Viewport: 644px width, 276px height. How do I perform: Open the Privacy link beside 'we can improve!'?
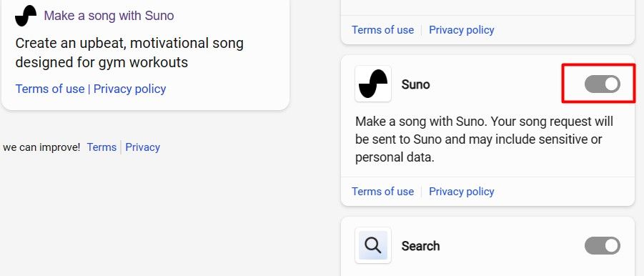click(142, 147)
